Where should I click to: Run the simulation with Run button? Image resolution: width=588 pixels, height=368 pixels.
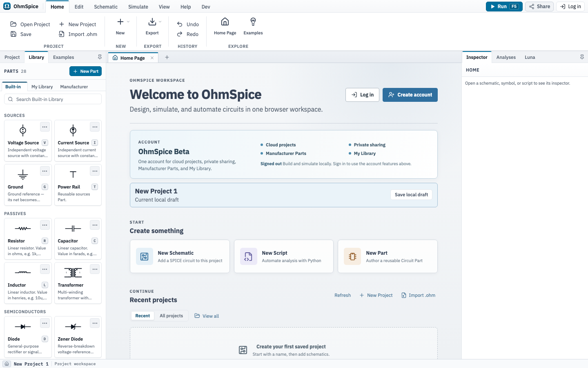504,7
